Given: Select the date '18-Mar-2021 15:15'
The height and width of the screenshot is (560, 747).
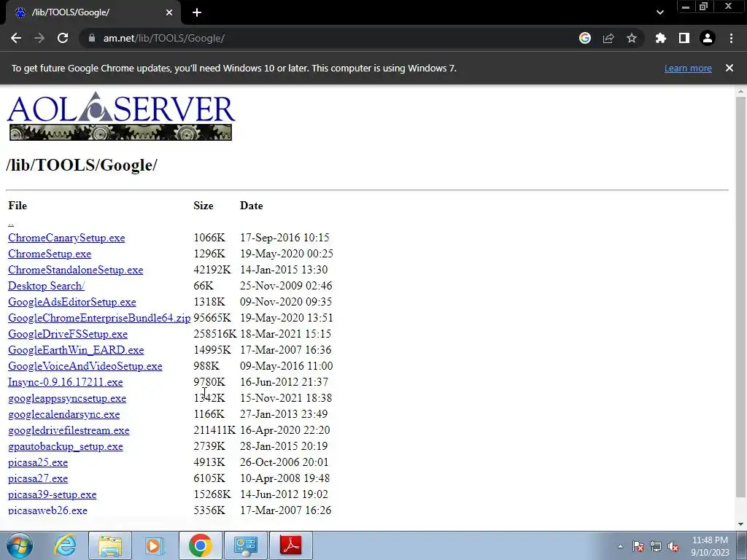Looking at the screenshot, I should (x=285, y=334).
